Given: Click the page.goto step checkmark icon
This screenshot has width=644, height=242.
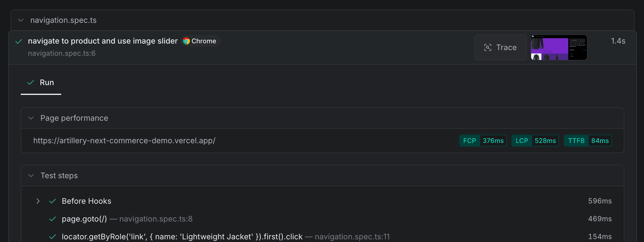Looking at the screenshot, I should pyautogui.click(x=53, y=219).
